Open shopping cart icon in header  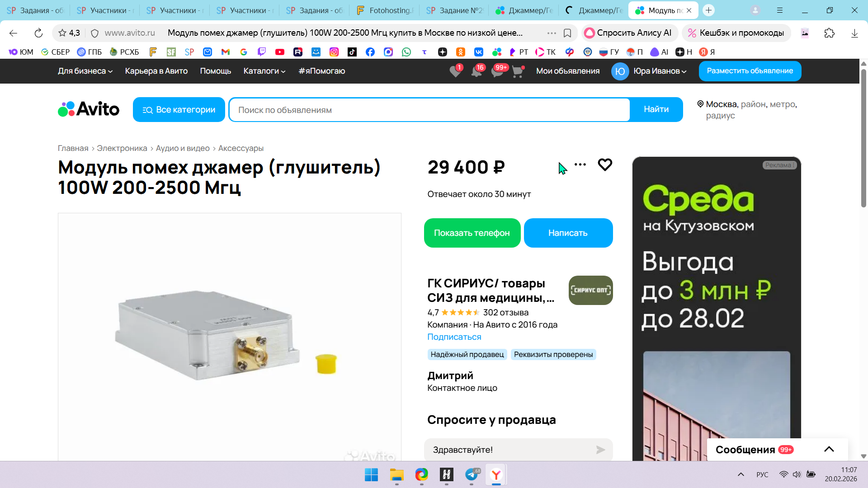tap(518, 71)
